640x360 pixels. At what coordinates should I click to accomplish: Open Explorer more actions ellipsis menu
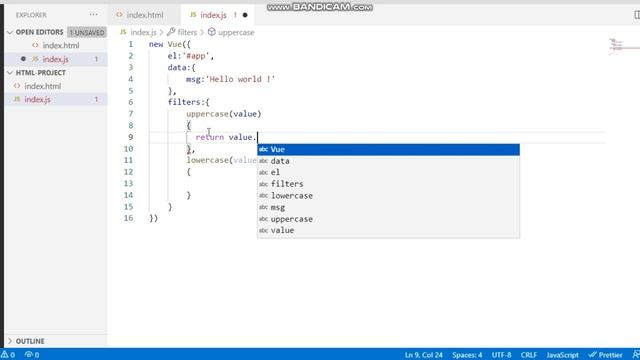[93, 15]
